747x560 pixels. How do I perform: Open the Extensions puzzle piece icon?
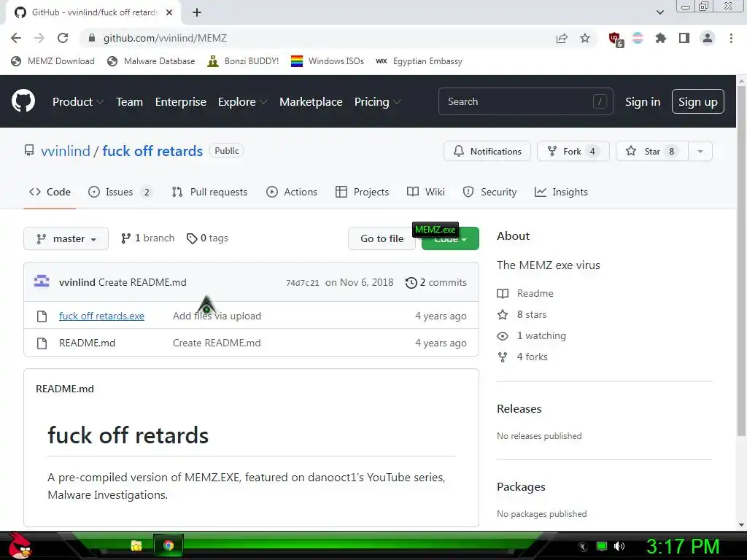coord(660,38)
